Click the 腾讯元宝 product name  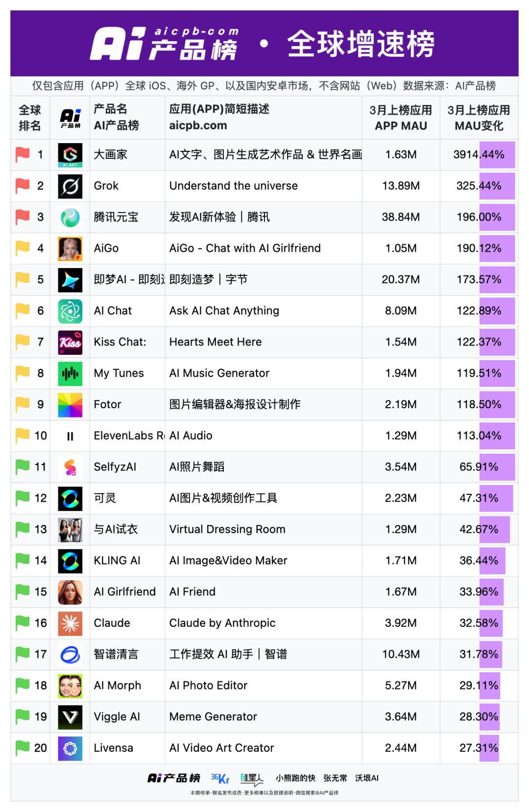click(116, 217)
